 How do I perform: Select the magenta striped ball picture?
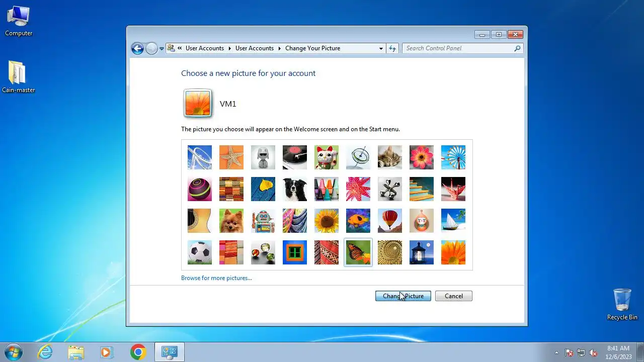(200, 189)
